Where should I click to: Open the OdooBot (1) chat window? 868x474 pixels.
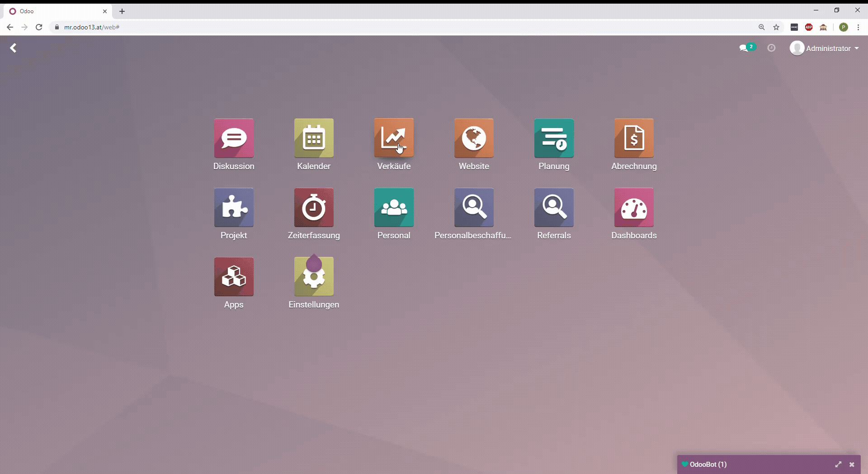pyautogui.click(x=708, y=465)
